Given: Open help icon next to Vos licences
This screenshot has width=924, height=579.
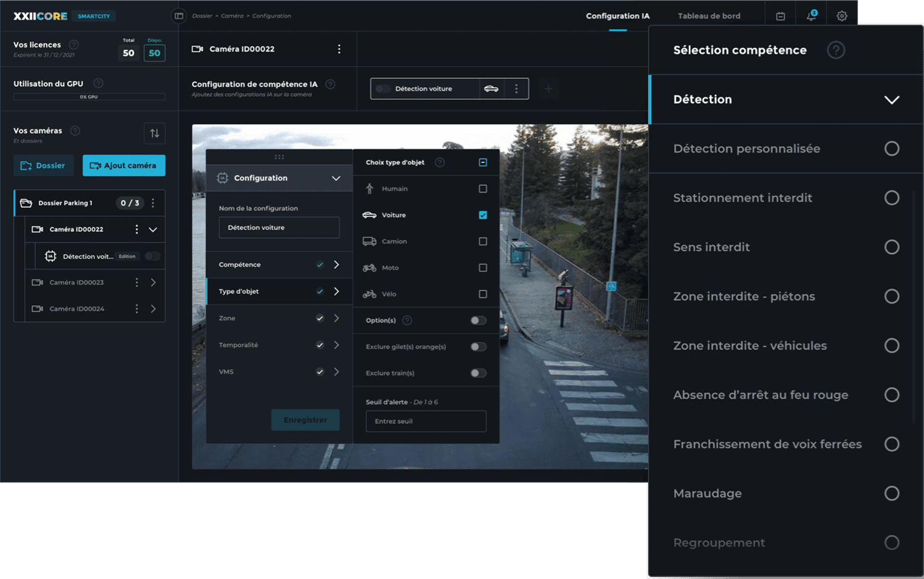Looking at the screenshot, I should [x=74, y=44].
